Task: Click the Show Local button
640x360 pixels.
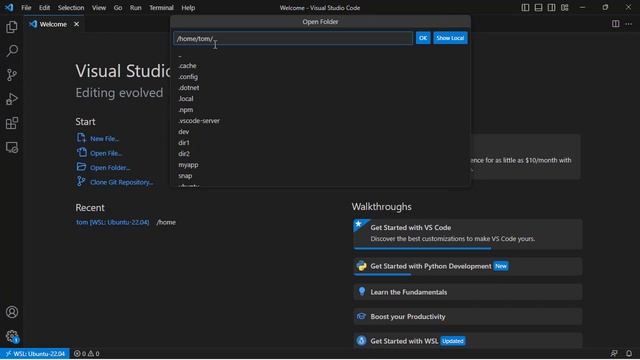Action: click(x=450, y=38)
